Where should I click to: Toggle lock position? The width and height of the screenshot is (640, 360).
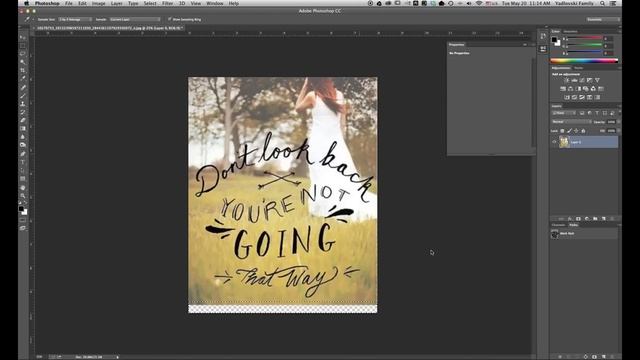tap(576, 131)
